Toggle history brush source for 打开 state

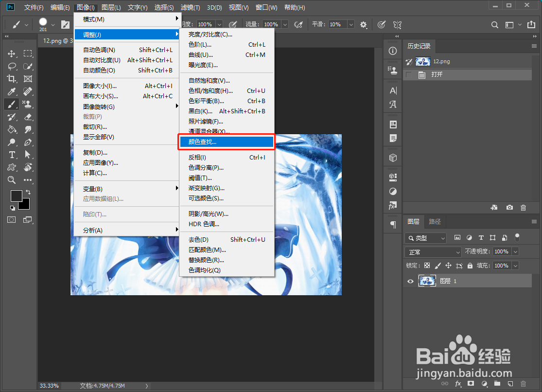click(x=409, y=75)
